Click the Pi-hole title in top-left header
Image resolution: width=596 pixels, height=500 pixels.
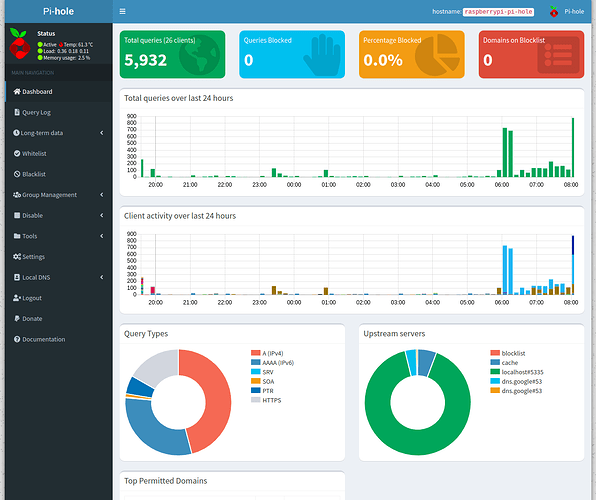[59, 11]
